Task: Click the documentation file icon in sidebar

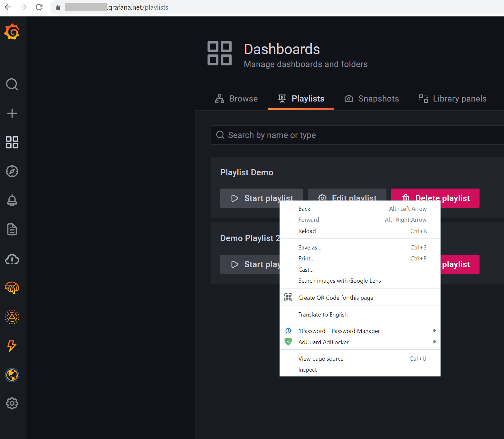Action: click(x=12, y=229)
